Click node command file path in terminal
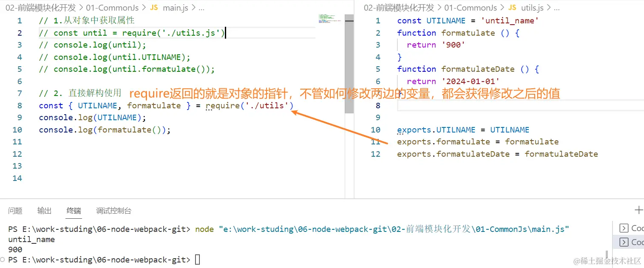 click(394, 229)
